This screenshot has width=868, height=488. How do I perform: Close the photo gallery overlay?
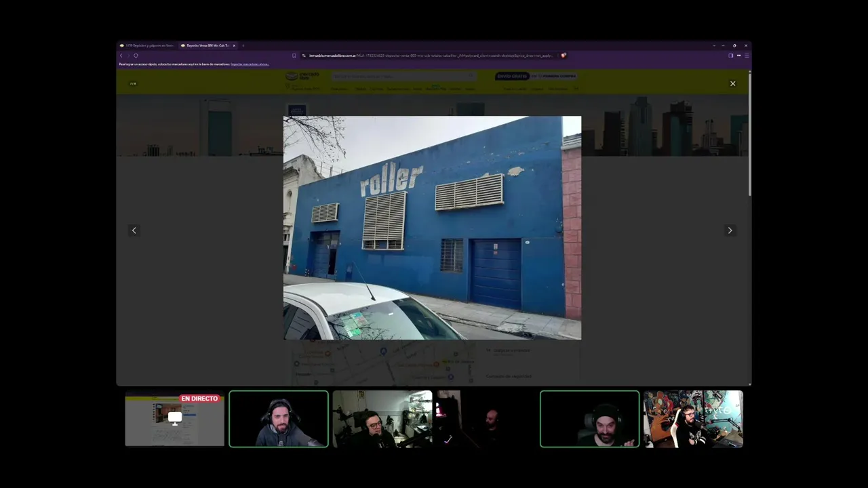[732, 83]
